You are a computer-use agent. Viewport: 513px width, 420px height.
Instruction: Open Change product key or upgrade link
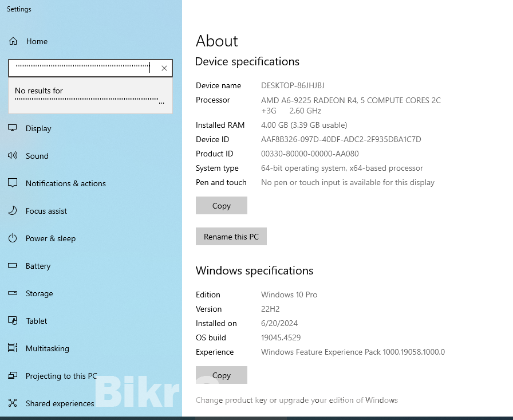point(297,400)
